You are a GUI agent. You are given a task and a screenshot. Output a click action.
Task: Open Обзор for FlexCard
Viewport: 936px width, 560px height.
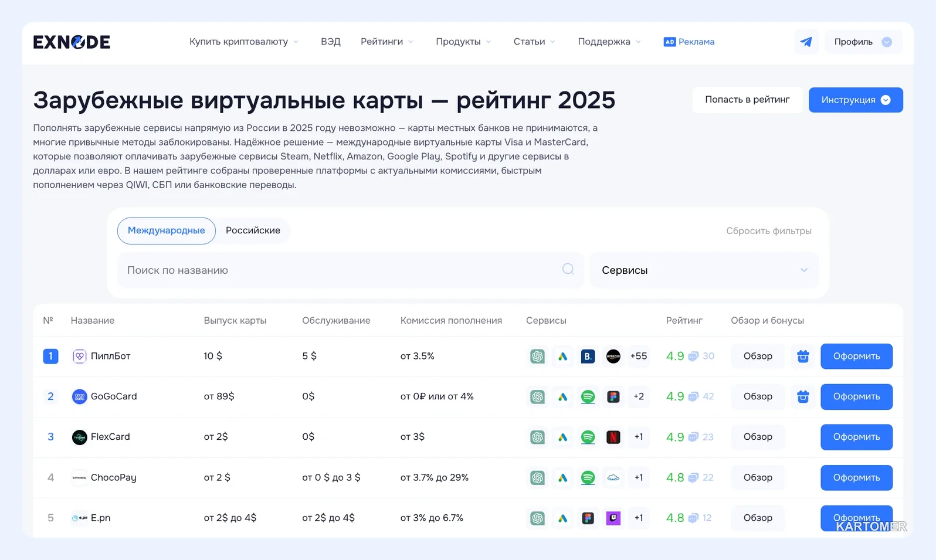[758, 437]
